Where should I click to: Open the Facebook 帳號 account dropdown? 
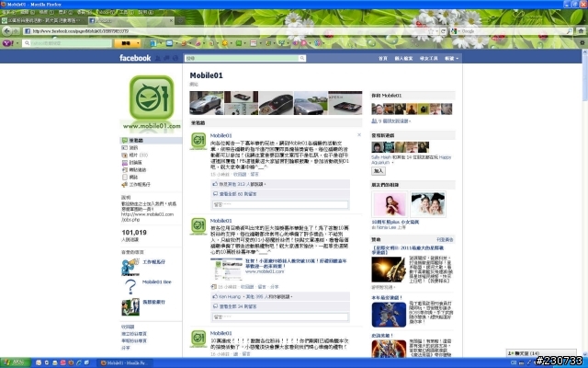point(451,58)
